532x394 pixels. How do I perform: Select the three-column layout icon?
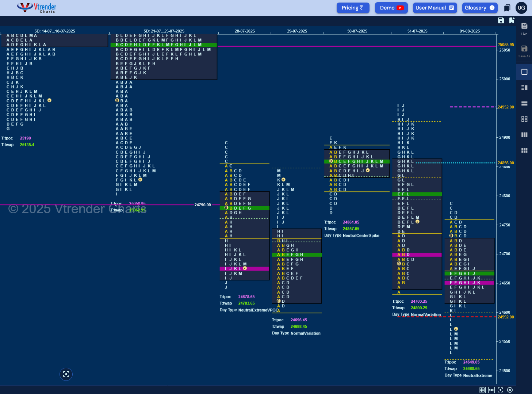click(x=524, y=135)
